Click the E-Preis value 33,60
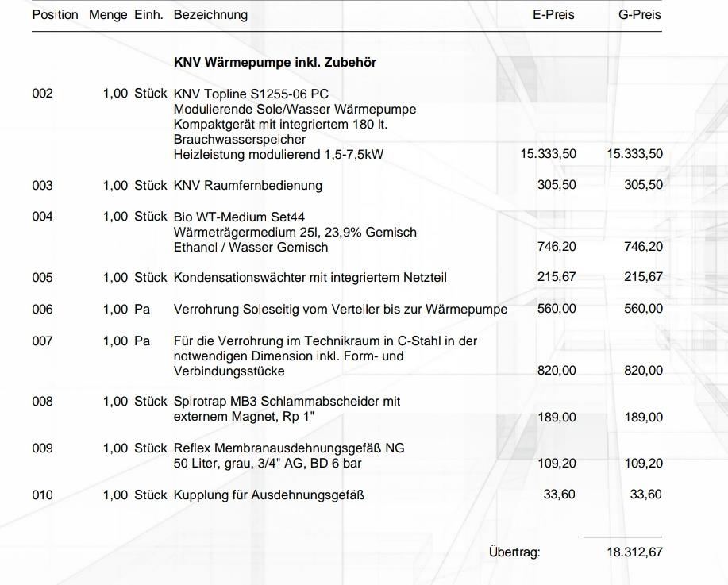Image resolution: width=728 pixels, height=585 pixels. pos(560,495)
